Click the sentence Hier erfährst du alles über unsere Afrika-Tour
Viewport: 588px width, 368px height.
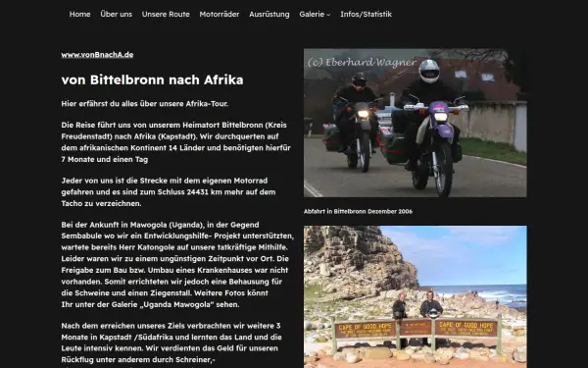point(145,104)
